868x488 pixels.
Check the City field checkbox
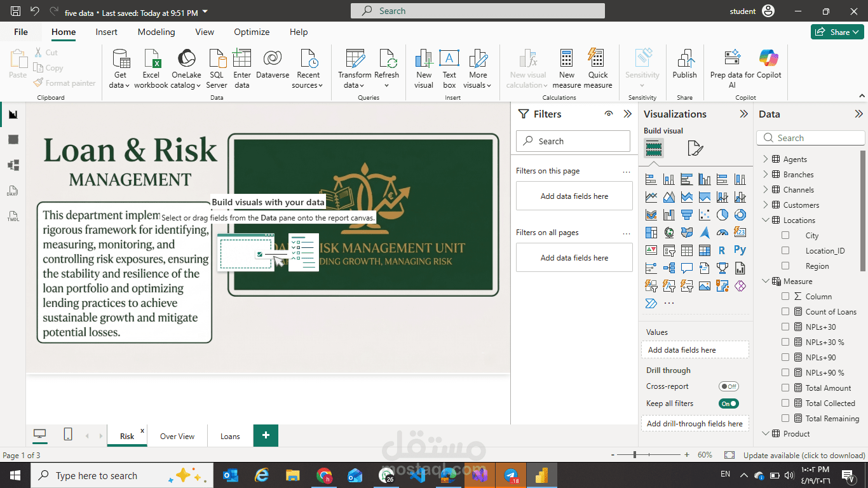[785, 235]
